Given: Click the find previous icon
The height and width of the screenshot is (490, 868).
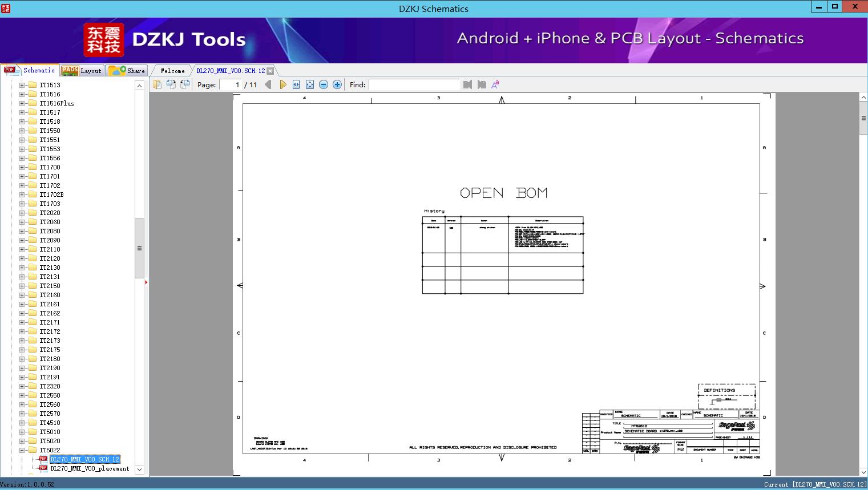Looking at the screenshot, I should click(x=468, y=84).
